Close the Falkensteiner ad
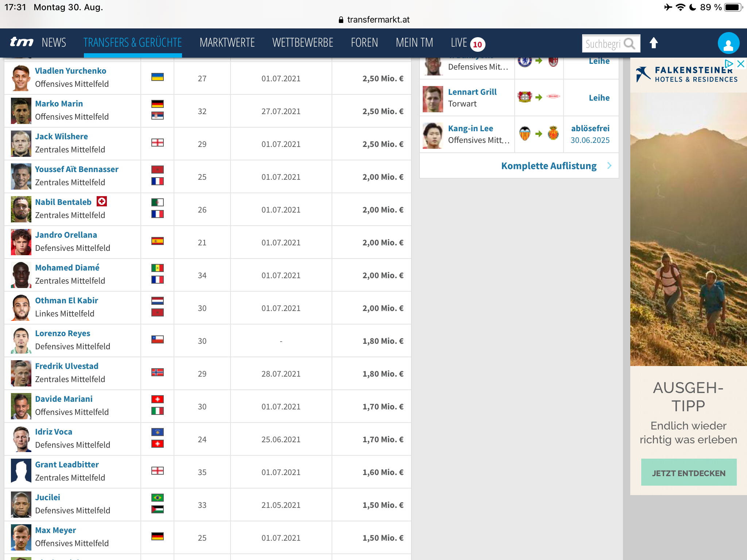Image resolution: width=747 pixels, height=560 pixels. pos(740,64)
